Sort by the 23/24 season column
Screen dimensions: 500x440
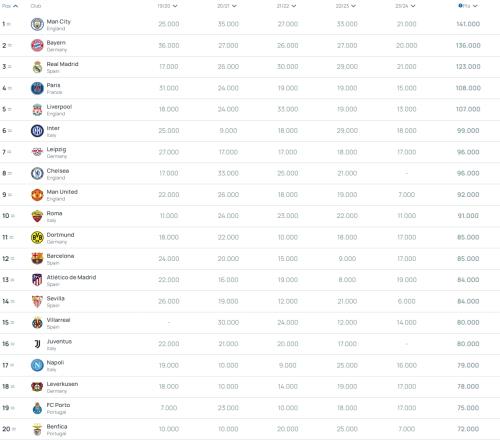pyautogui.click(x=405, y=6)
